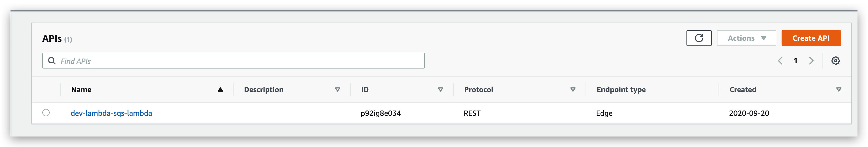Viewport: 868px width, 147px height.
Task: Sort by Created column arrow
Action: coord(839,90)
